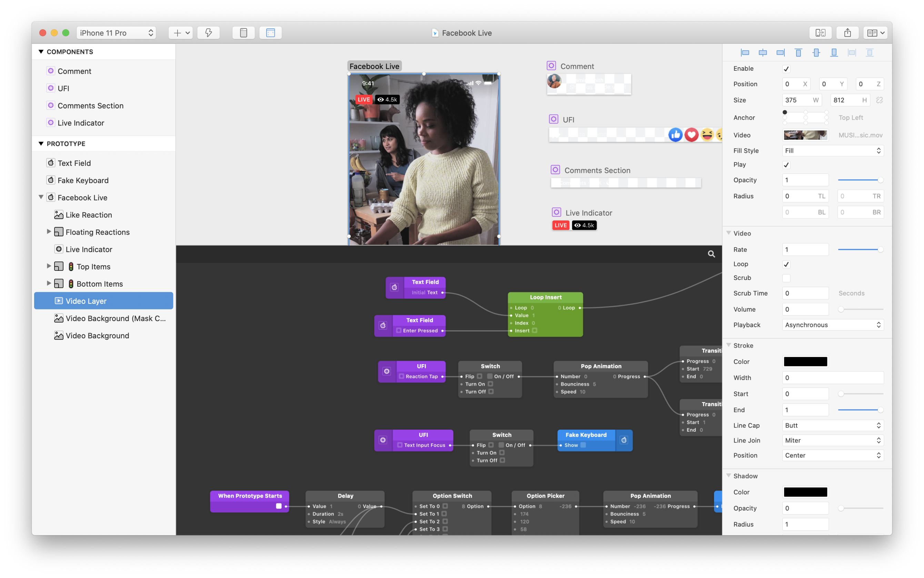This screenshot has width=924, height=578.
Task: Click the lightning bolt prototype icon
Action: 209,32
